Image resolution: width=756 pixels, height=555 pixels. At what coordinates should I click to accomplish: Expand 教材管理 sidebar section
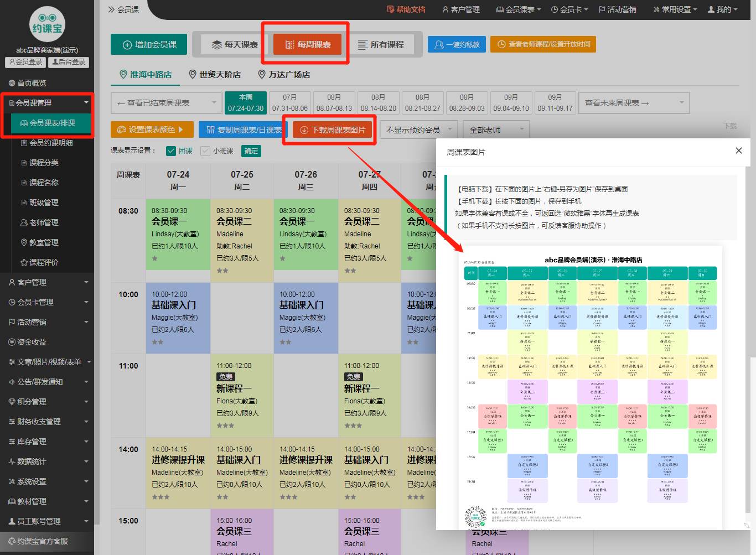[x=47, y=501]
